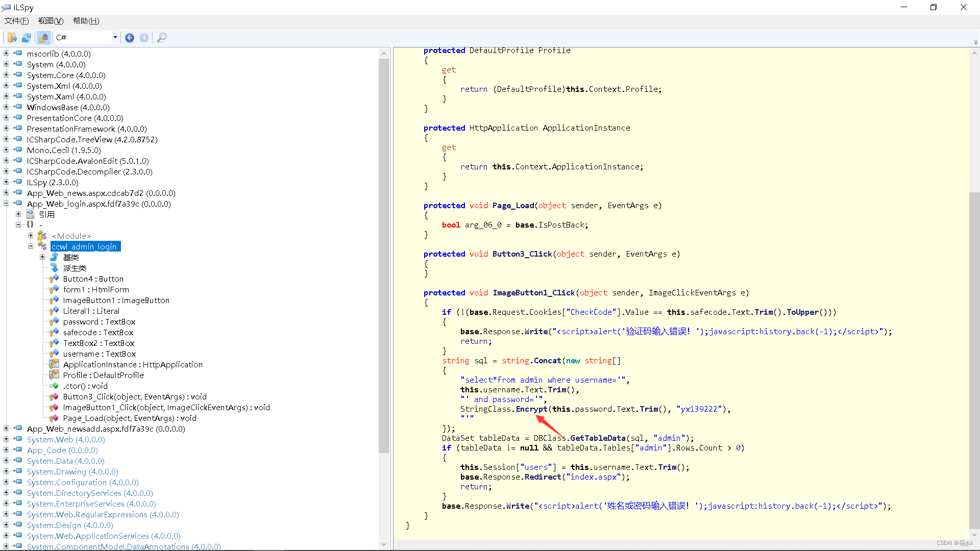Toggle the show internal types icon
This screenshot has height=551, width=980.
pos(44,38)
